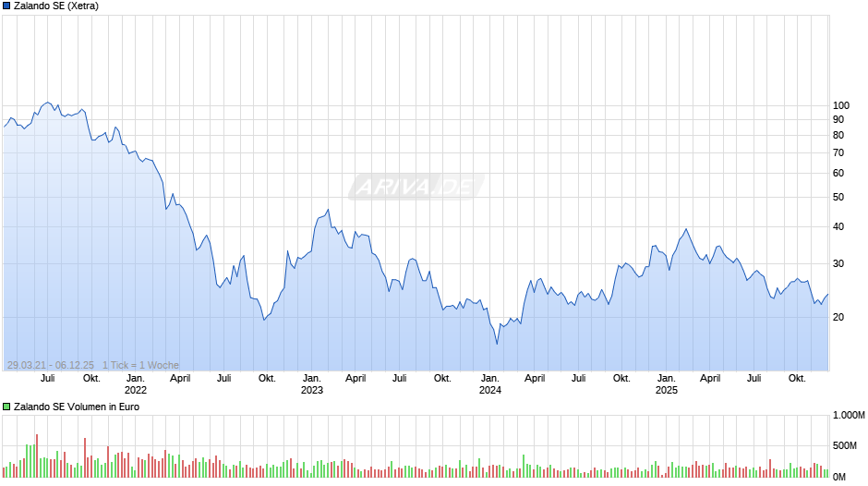Click the 'Jan. 2022' time axis label
868x486 pixels.
(x=136, y=384)
